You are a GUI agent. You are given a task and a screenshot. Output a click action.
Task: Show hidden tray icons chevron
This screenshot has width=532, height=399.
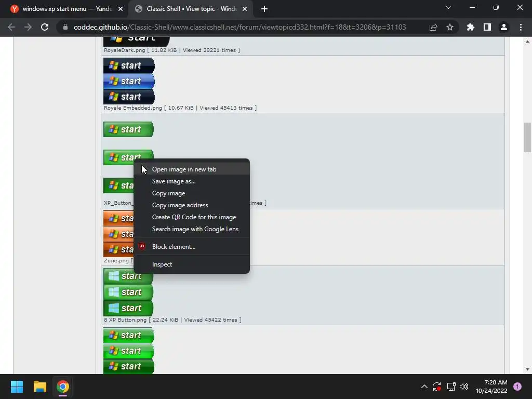coord(424,387)
